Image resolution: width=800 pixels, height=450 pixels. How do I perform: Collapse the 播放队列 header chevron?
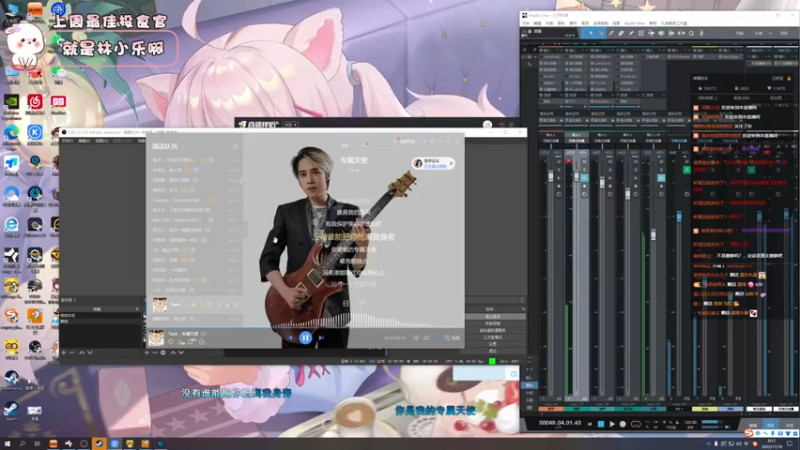pyautogui.click(x=184, y=147)
